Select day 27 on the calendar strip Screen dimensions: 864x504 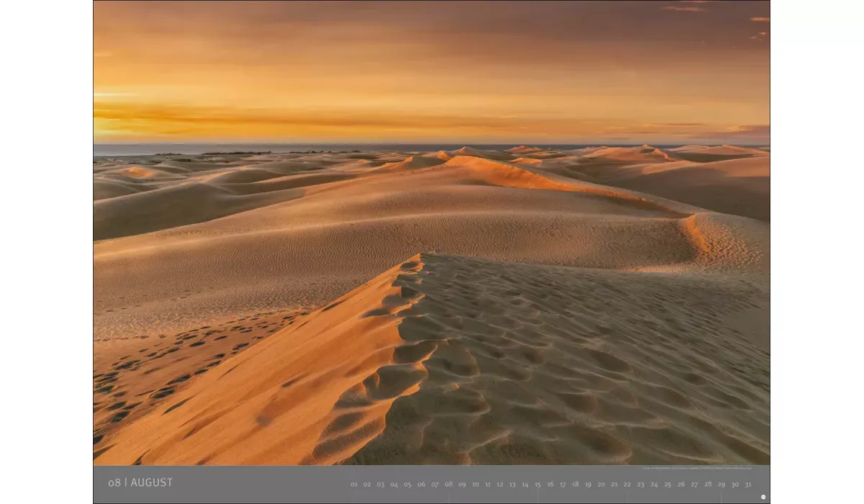(x=694, y=485)
